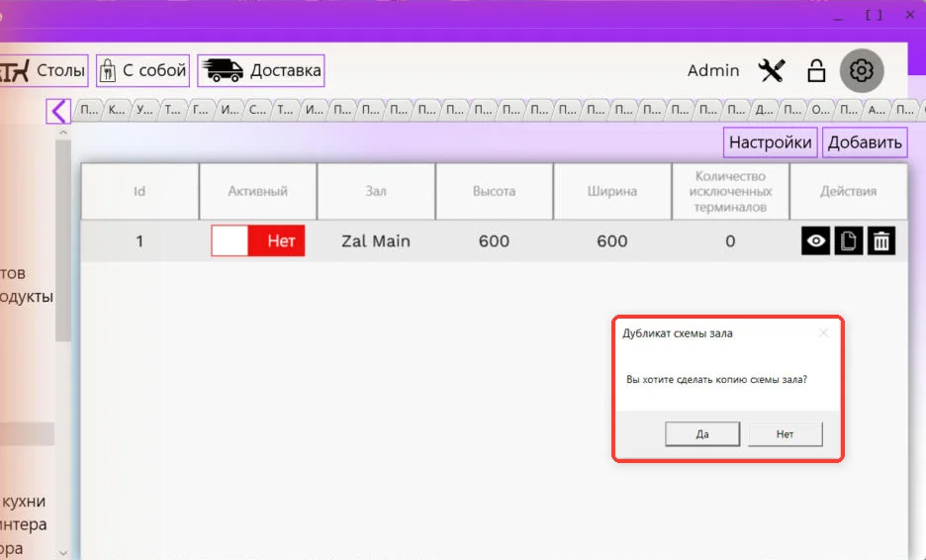Close the Дубликат схемы зала dialog
Image resolution: width=926 pixels, height=560 pixels.
[823, 333]
